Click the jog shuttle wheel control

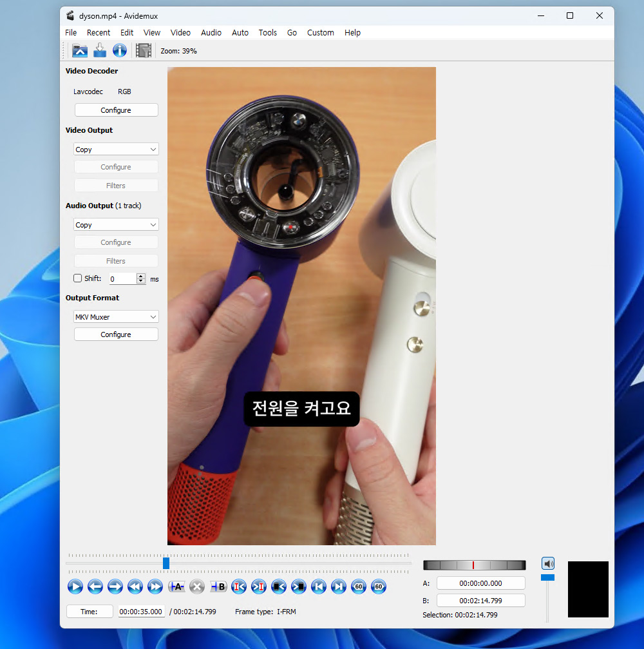(475, 565)
